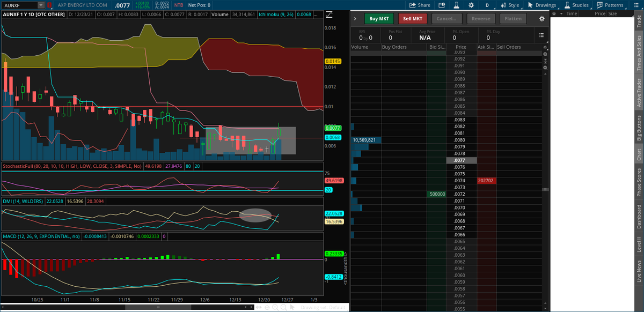Click the Share toolbar button
The width and height of the screenshot is (644, 312).
420,5
